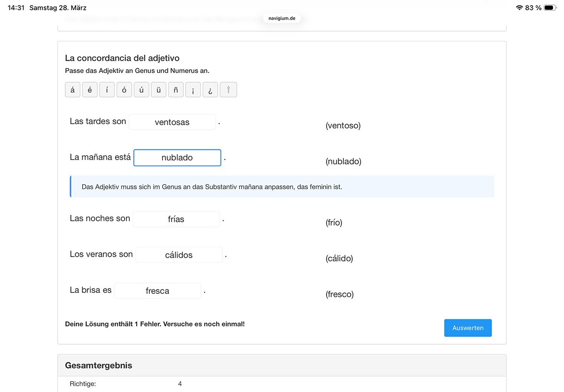The height and width of the screenshot is (392, 564).
Task: Insert the ñ character
Action: point(176,90)
